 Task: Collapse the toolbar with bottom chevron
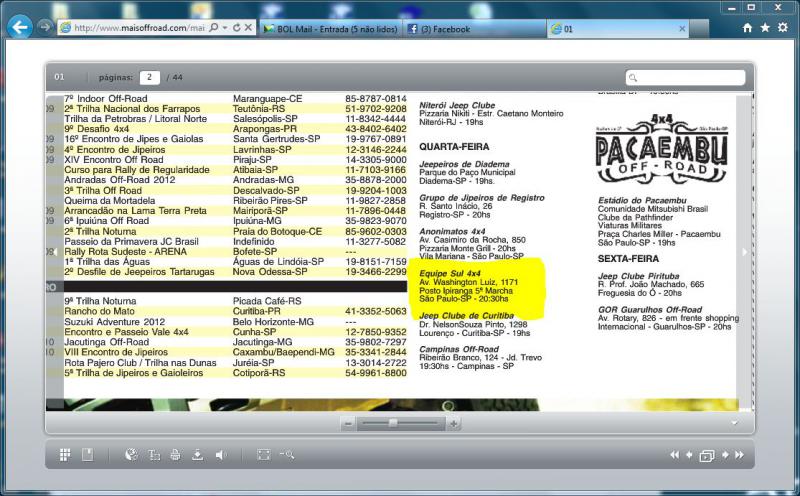[x=735, y=423]
